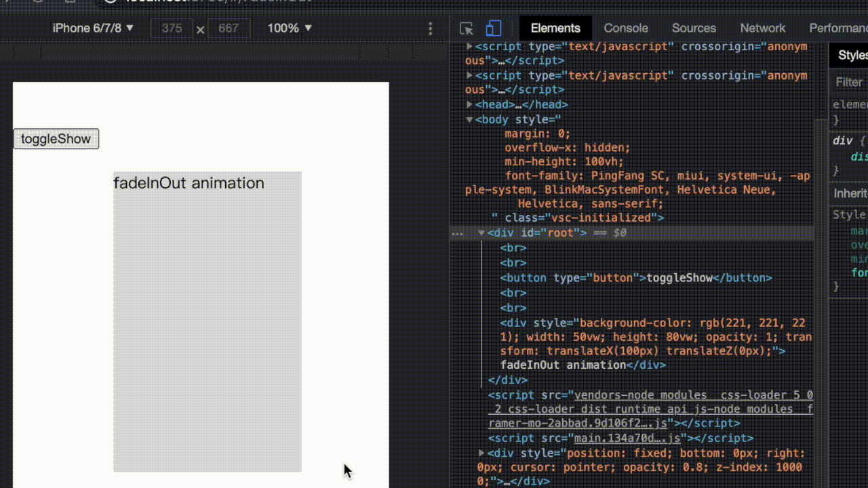Open the 100% zoom dropdown

(290, 28)
